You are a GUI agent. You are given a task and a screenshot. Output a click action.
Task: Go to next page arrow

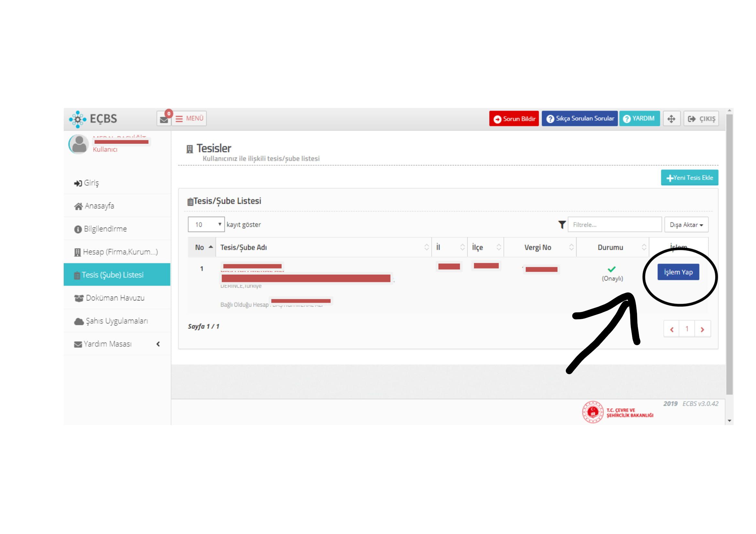coord(702,329)
